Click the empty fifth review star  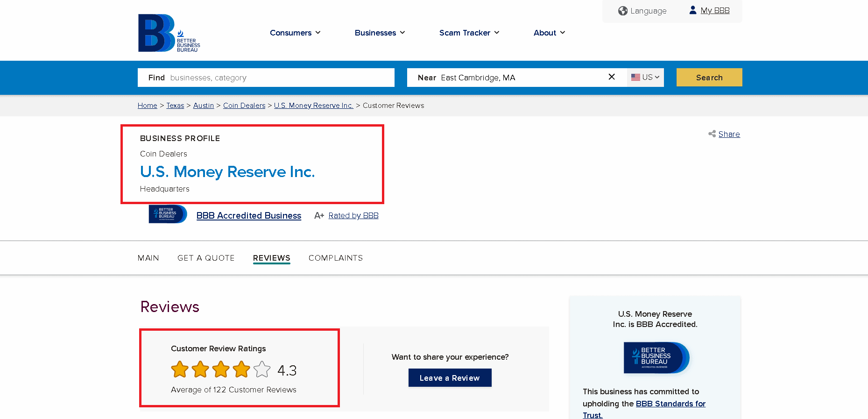(262, 369)
